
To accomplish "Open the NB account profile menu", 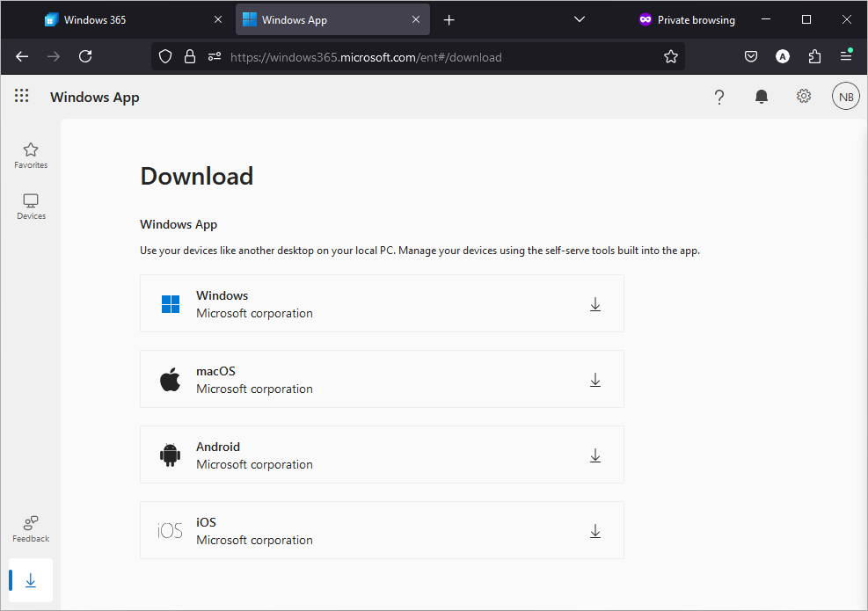I will (x=846, y=97).
